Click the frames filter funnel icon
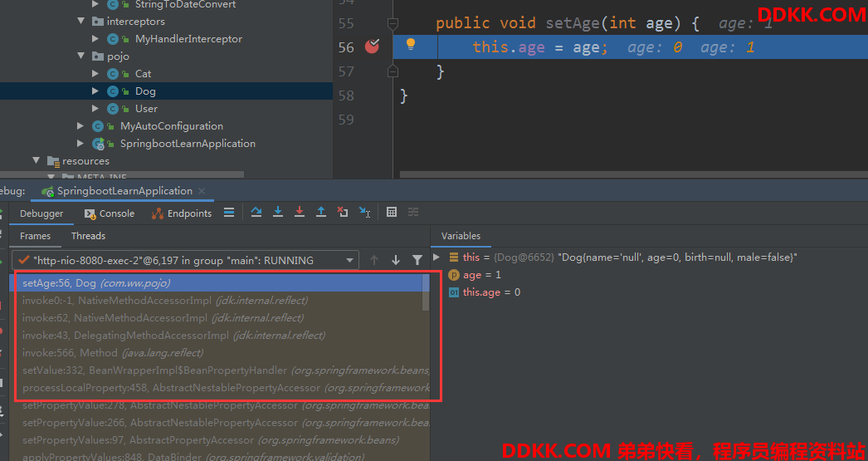The width and height of the screenshot is (868, 461). click(x=417, y=260)
